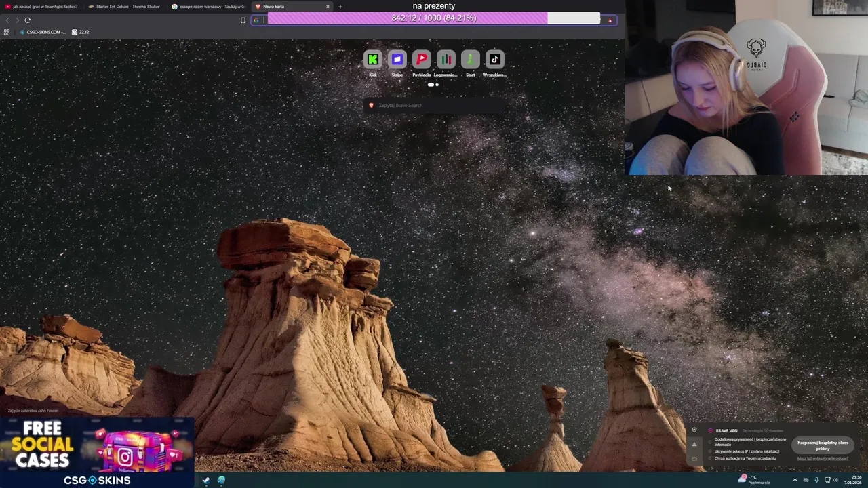
Task: Click the Free Social Cases CSGO-Skins banner
Action: coord(97,453)
